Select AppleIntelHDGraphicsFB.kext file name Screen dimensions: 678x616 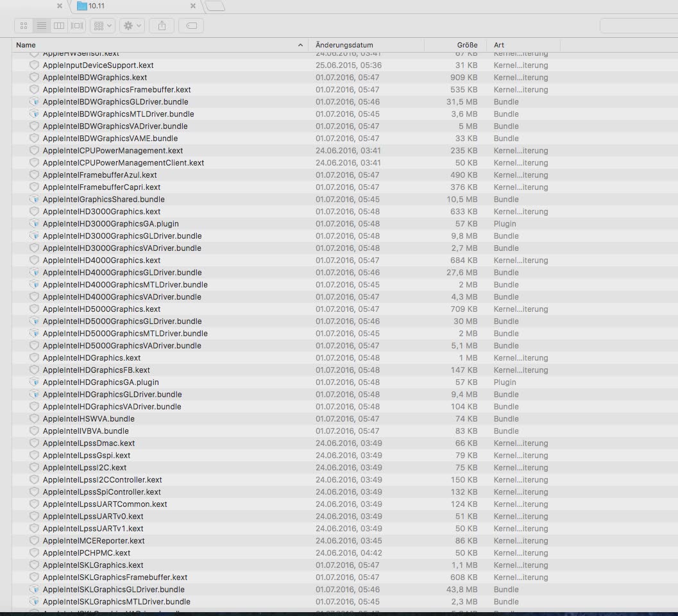coord(96,370)
